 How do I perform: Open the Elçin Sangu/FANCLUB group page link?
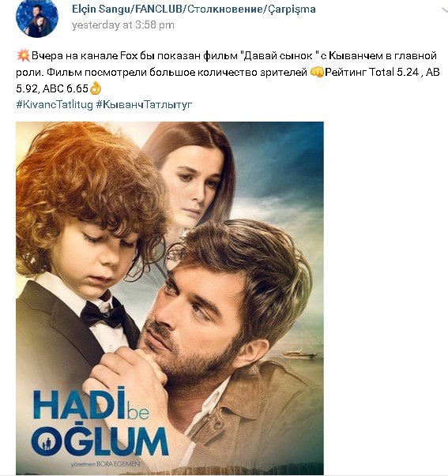click(x=194, y=9)
